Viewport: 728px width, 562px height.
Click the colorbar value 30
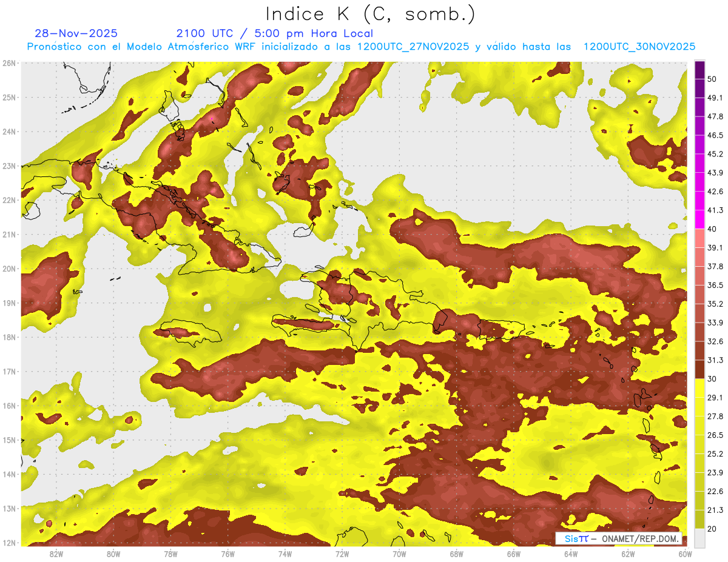pos(712,379)
